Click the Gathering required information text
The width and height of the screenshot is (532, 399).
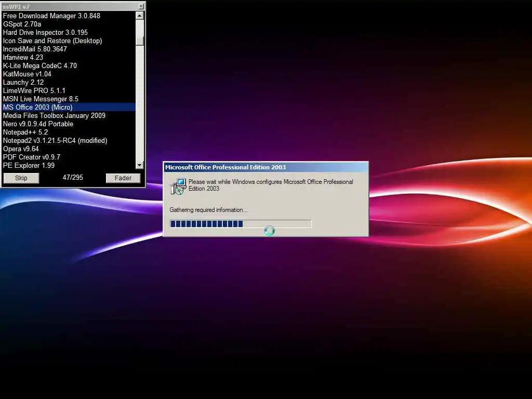click(x=208, y=210)
